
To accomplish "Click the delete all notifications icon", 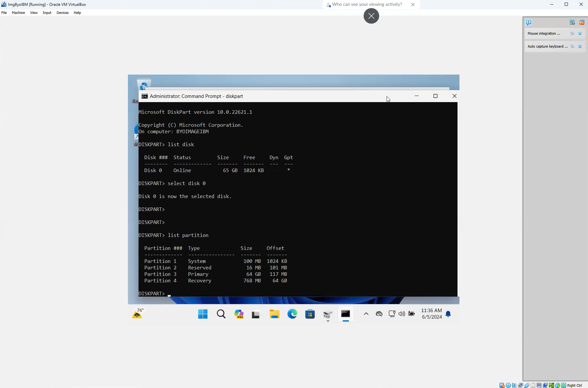I will click(x=582, y=22).
